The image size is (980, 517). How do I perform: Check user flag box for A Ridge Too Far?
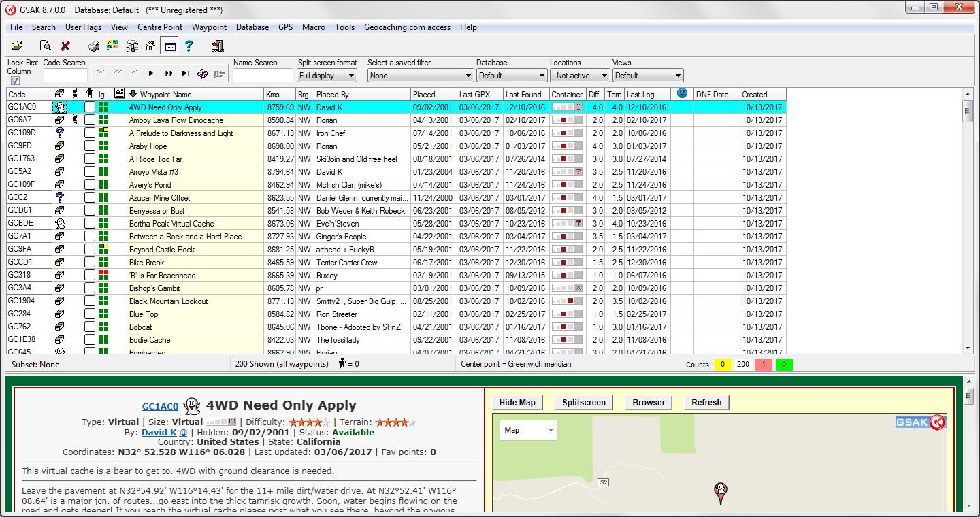coord(89,159)
